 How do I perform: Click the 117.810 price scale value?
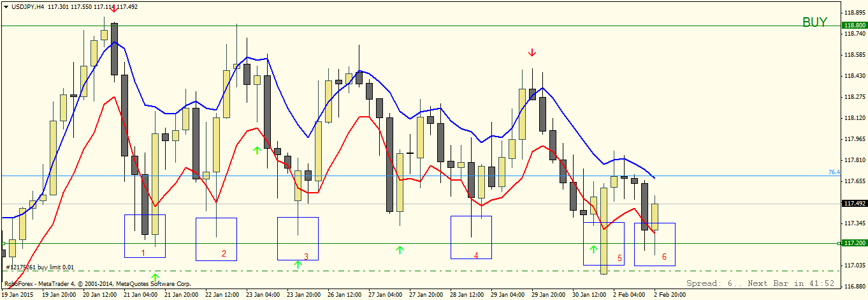(854, 160)
